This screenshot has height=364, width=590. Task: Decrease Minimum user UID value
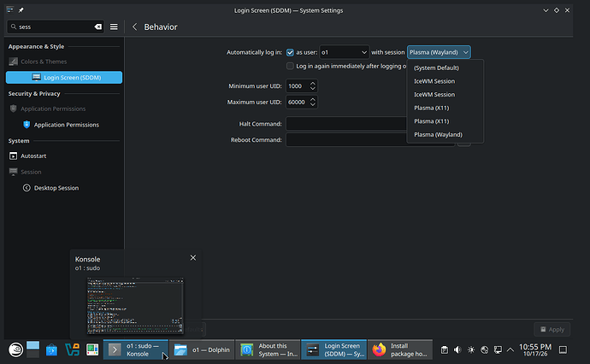coord(313,89)
